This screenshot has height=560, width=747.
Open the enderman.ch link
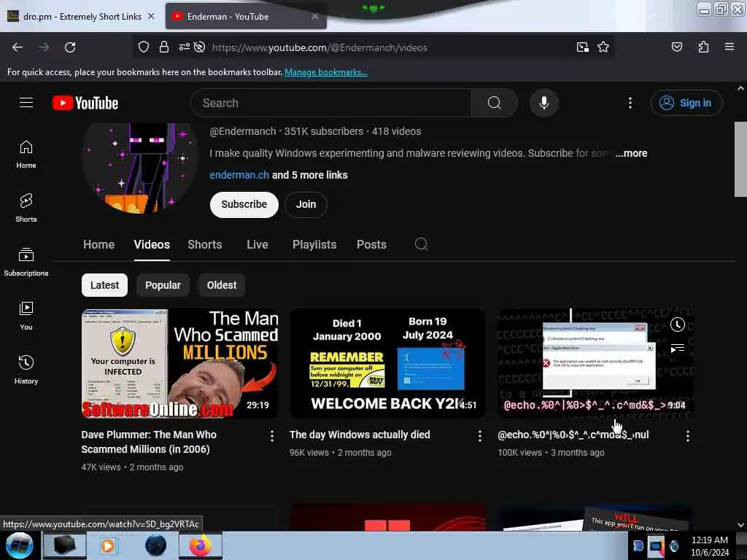(239, 175)
